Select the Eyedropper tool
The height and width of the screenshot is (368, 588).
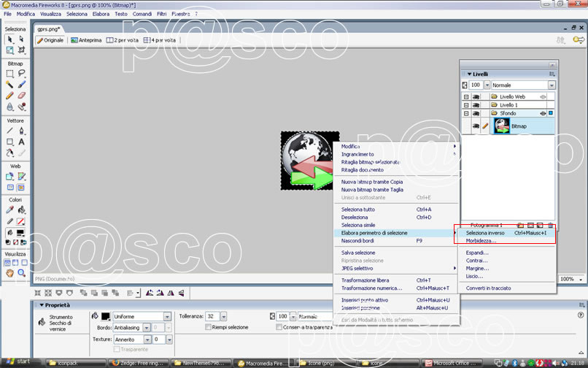[10, 210]
